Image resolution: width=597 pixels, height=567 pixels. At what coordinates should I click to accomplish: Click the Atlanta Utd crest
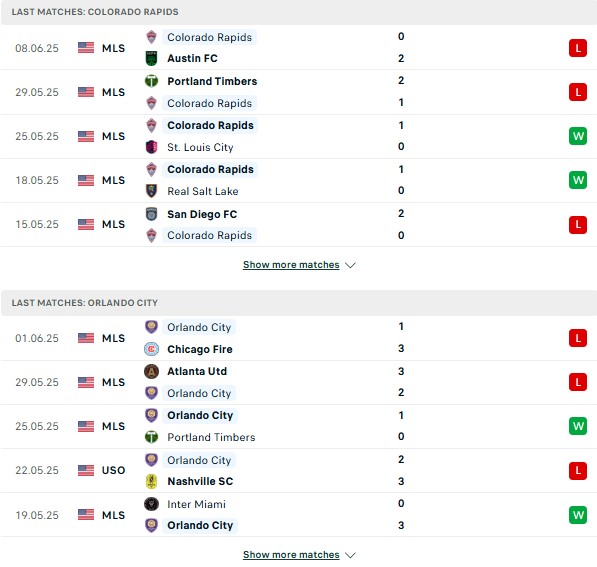(x=152, y=371)
